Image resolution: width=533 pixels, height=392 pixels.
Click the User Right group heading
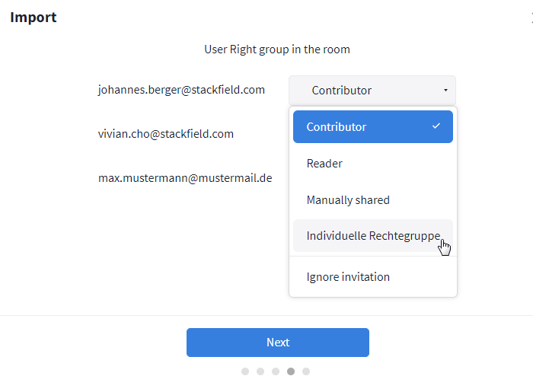[277, 49]
